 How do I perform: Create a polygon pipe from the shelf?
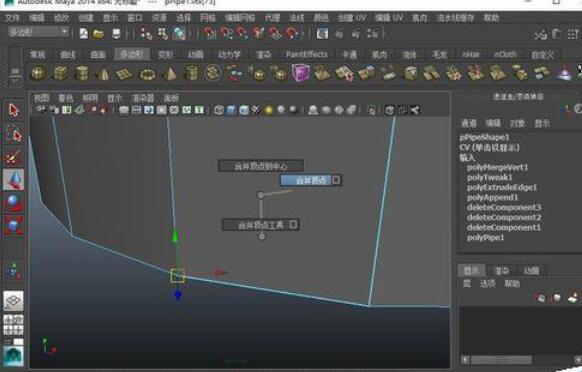tap(192, 74)
